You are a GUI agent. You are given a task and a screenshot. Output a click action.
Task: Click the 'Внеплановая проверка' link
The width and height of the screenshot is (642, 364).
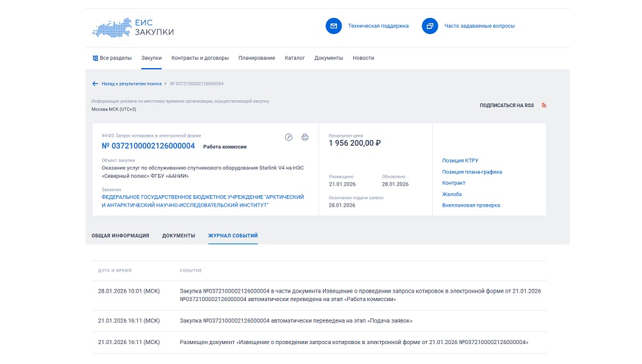[471, 205]
